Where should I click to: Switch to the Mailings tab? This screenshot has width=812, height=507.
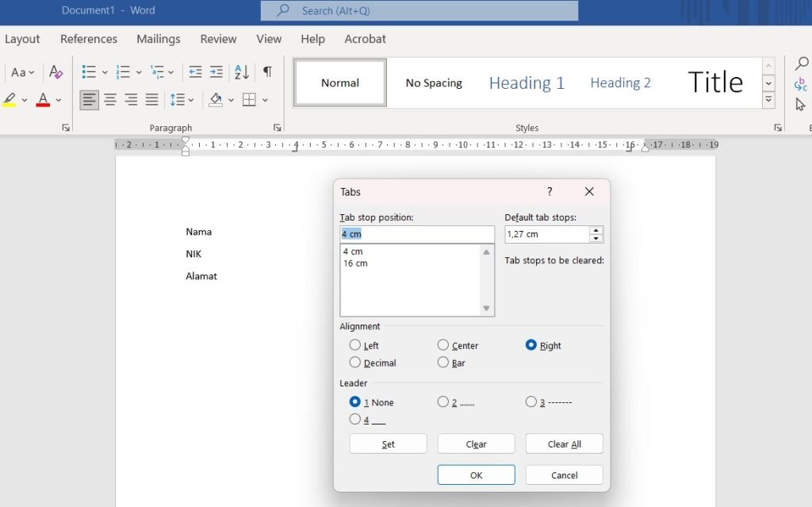coord(159,39)
